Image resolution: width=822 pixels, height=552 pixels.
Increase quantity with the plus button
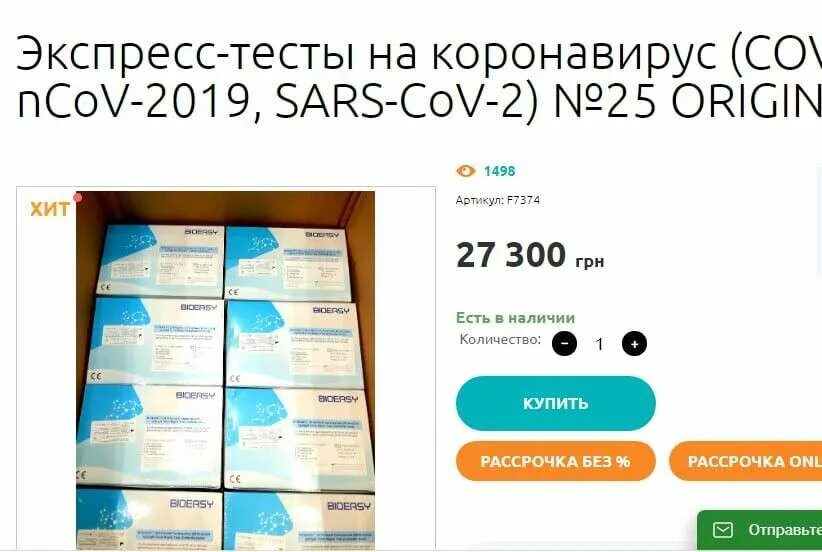pos(634,344)
